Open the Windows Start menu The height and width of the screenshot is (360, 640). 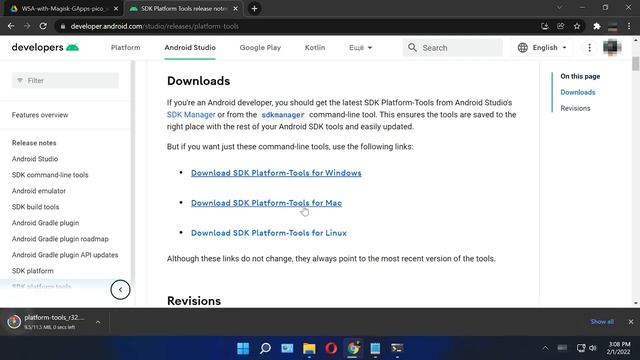[x=243, y=348]
